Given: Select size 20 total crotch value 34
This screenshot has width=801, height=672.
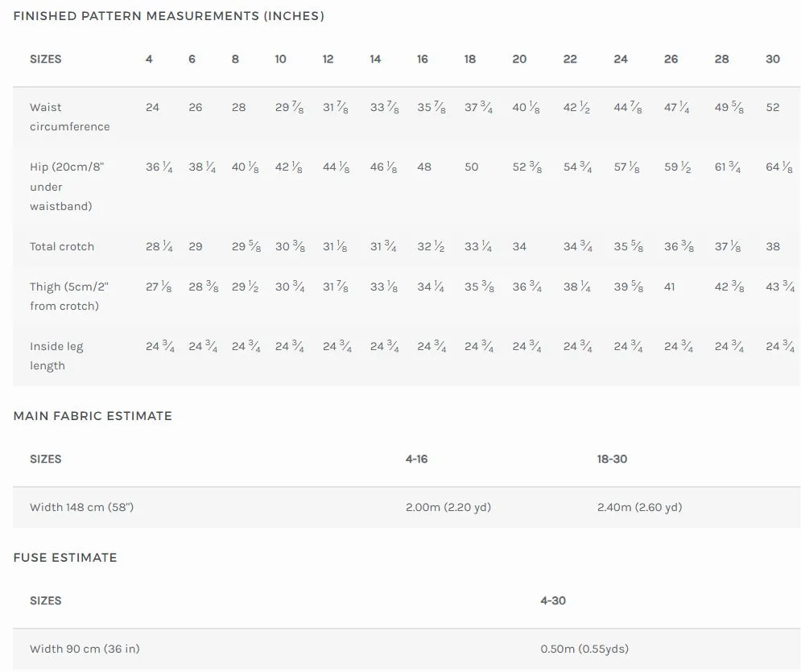Looking at the screenshot, I should coord(519,246).
